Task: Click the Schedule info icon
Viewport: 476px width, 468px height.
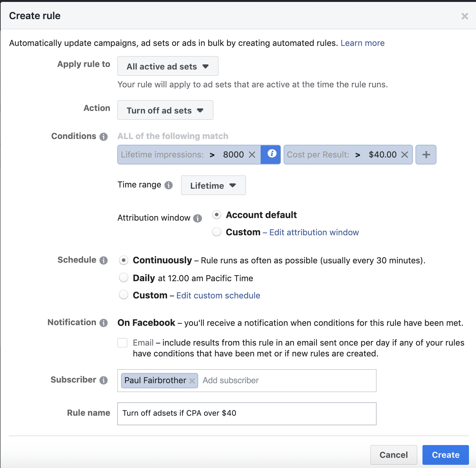Action: point(104,260)
